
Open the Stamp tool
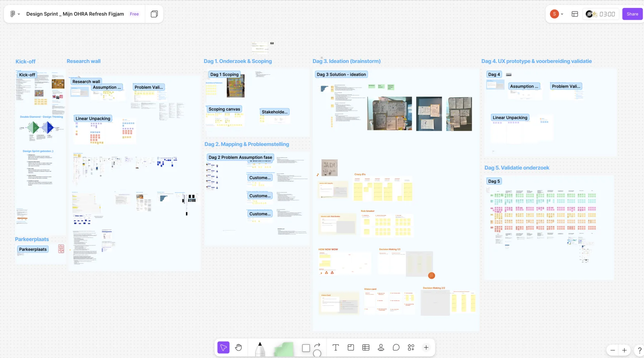click(381, 347)
